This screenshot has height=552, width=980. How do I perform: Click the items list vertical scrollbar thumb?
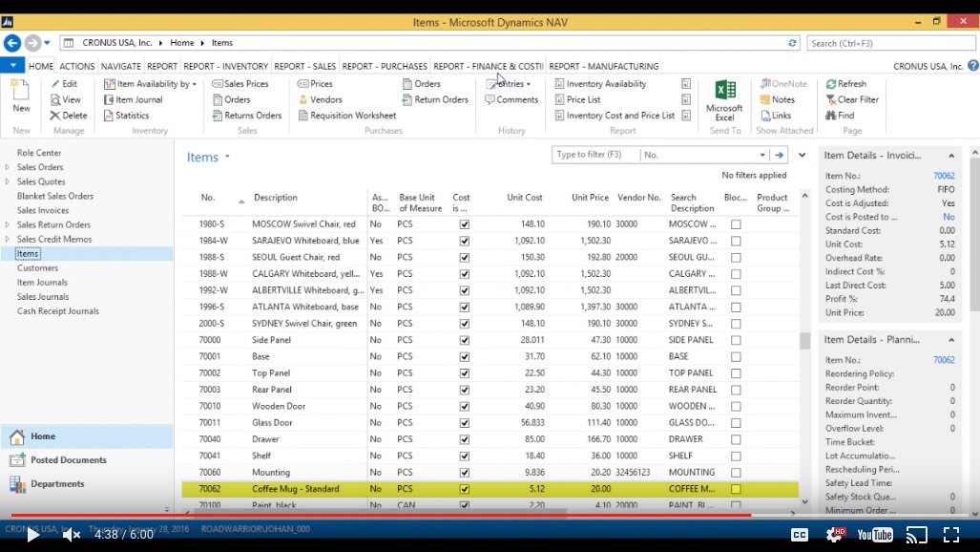point(804,340)
